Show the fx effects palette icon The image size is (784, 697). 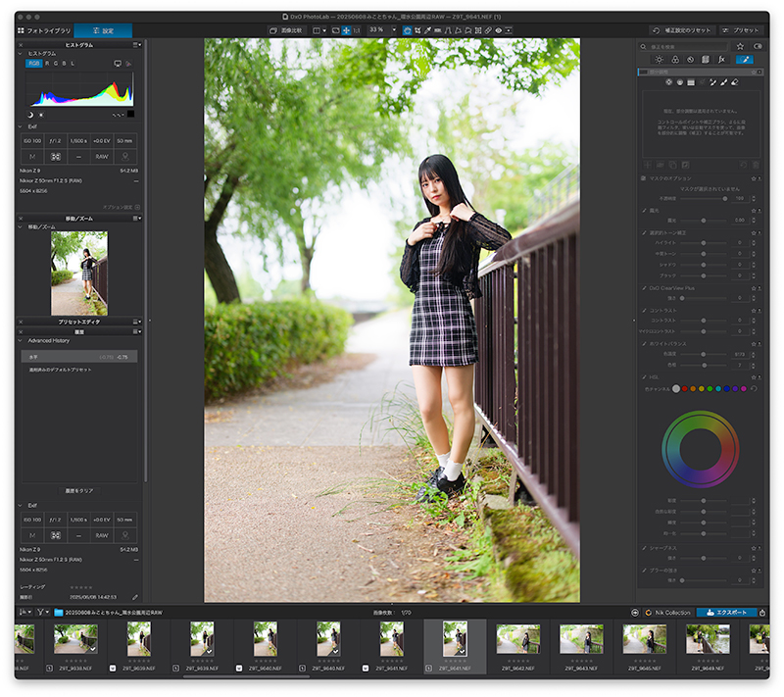pyautogui.click(x=721, y=60)
